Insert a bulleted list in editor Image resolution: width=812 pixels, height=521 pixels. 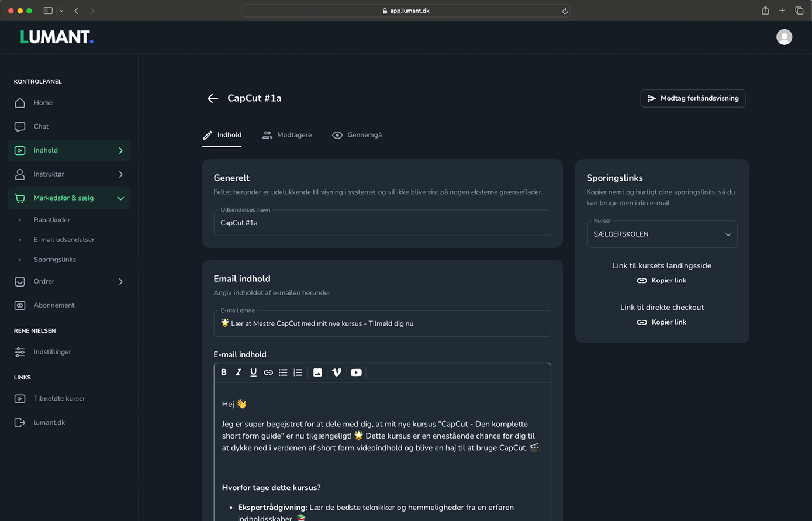click(283, 372)
